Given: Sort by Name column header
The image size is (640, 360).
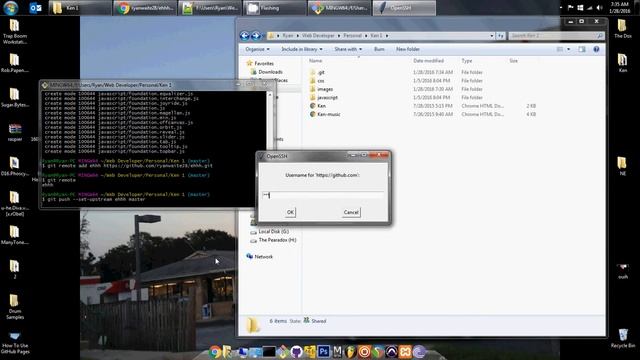Looking at the screenshot, I should 316,61.
